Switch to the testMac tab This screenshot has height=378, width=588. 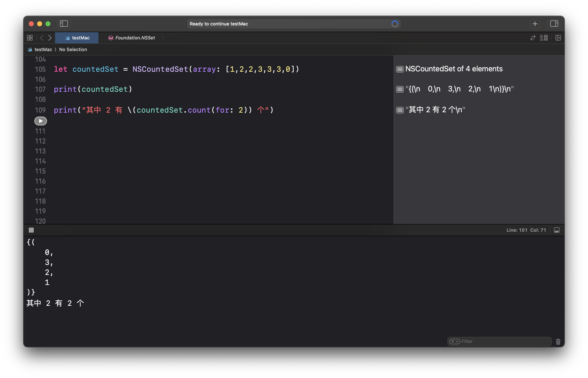tap(77, 38)
